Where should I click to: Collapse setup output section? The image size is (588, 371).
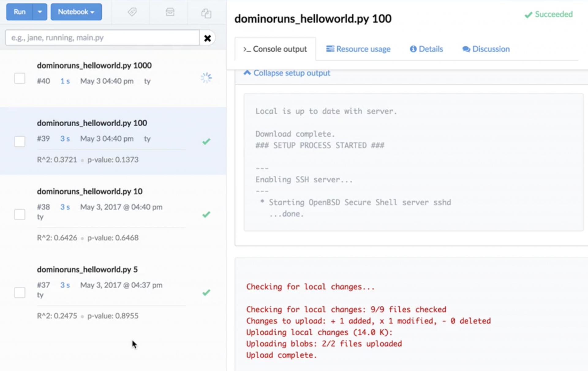pyautogui.click(x=287, y=73)
